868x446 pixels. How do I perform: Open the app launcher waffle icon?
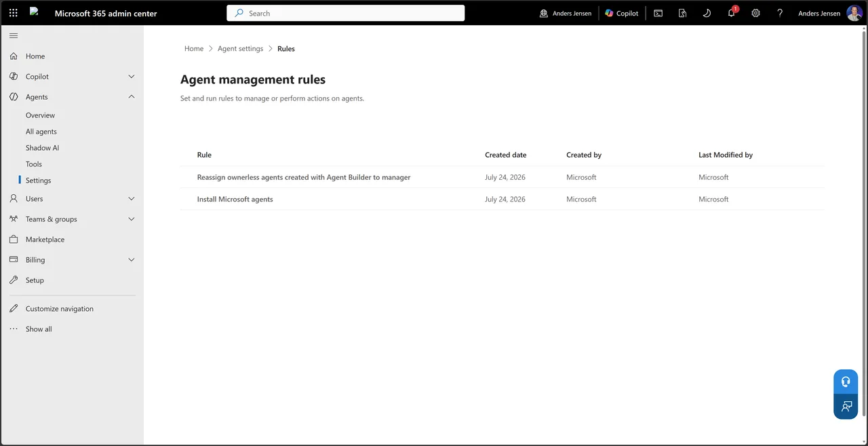[x=14, y=13]
